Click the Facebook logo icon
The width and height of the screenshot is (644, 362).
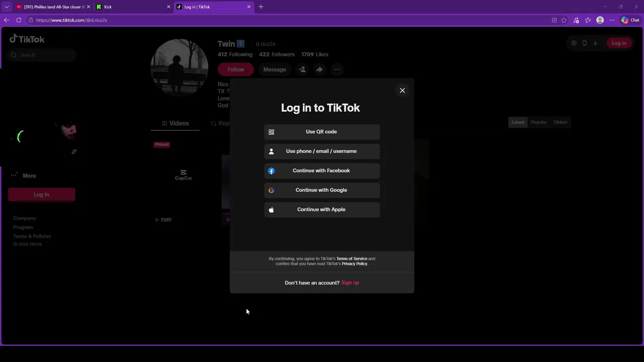pyautogui.click(x=271, y=171)
